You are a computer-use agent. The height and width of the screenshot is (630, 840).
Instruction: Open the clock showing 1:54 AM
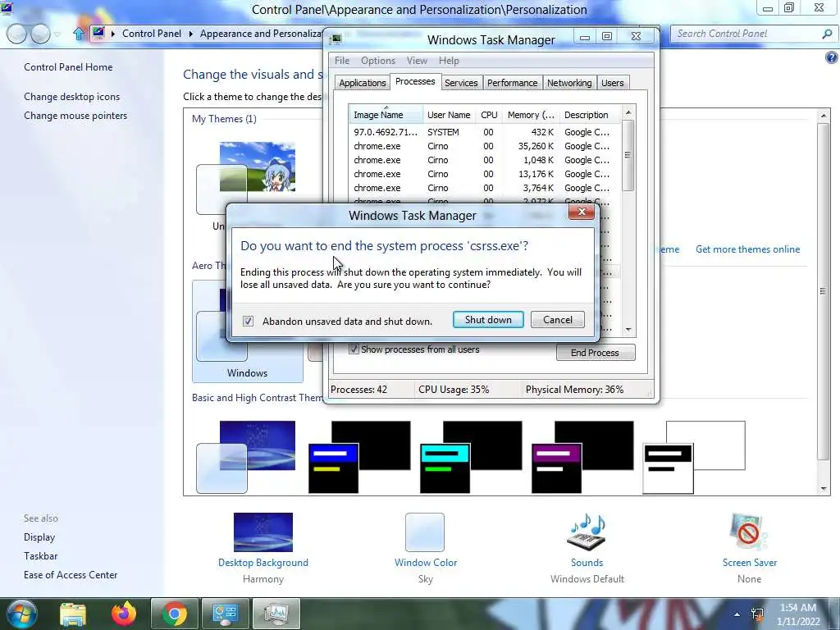(x=798, y=614)
